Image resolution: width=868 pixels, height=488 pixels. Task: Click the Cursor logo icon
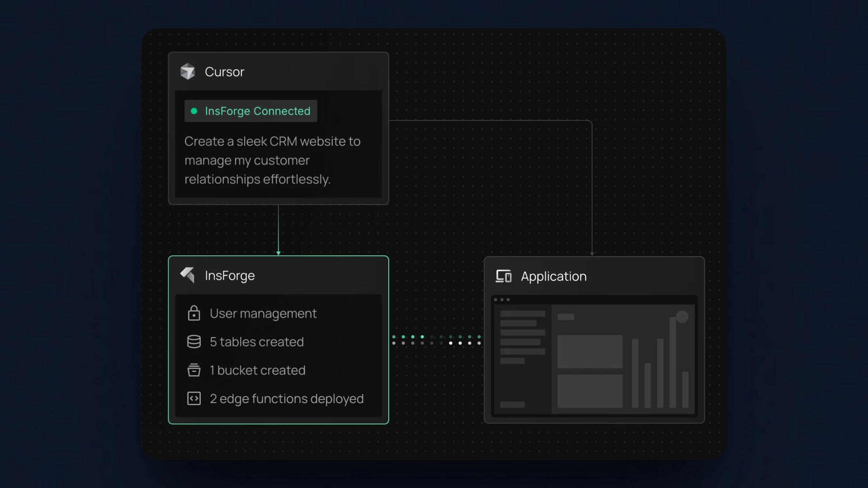[188, 71]
